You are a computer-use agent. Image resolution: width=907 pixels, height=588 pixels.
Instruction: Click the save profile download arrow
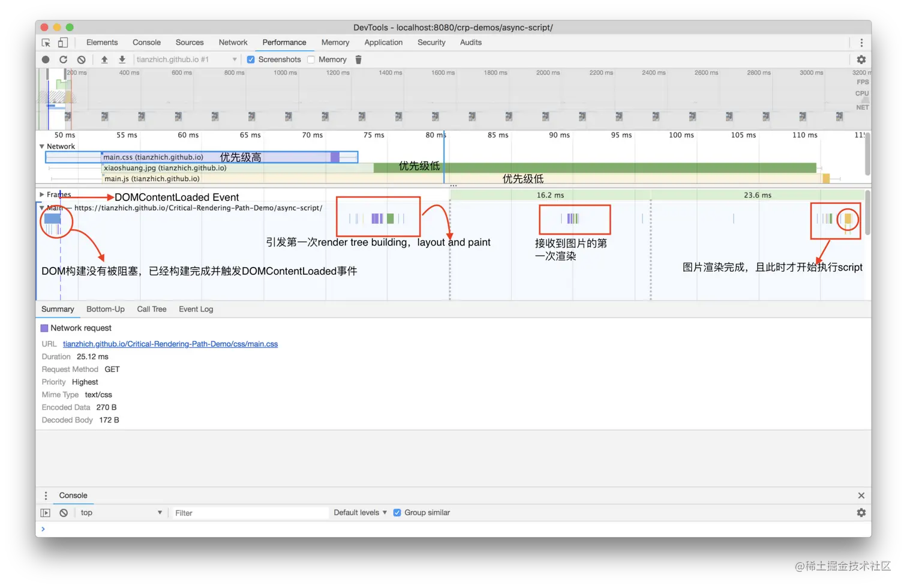(x=122, y=59)
